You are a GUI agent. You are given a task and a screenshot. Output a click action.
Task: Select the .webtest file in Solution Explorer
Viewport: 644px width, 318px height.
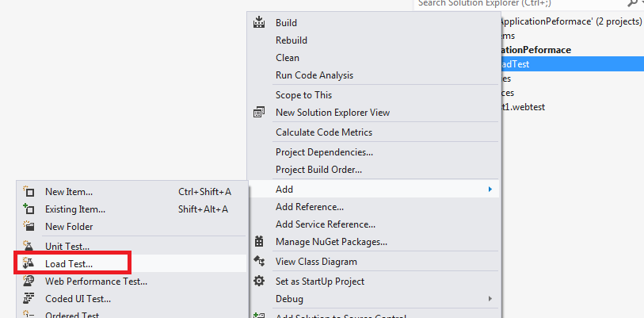531,107
